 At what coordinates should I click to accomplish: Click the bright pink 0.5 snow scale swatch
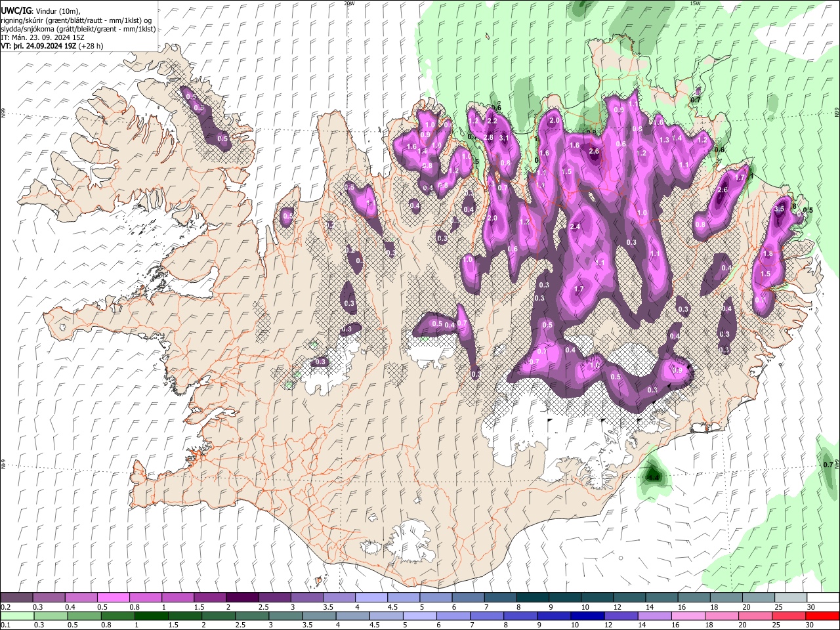point(114,597)
